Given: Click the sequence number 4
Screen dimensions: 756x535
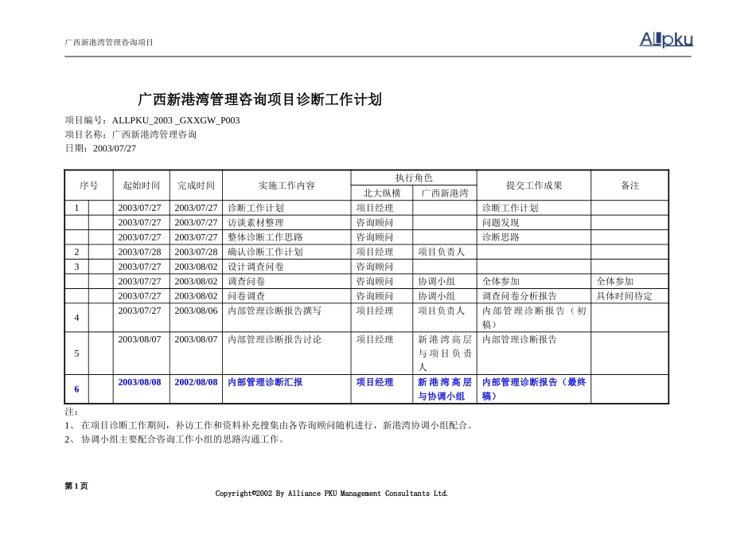Looking at the screenshot, I should click(76, 318).
